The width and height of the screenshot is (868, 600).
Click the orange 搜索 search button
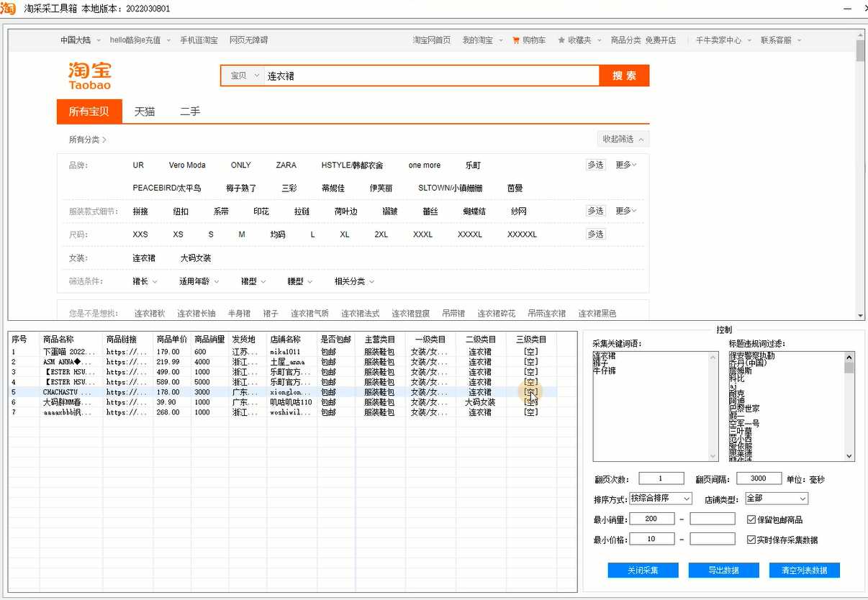point(624,76)
